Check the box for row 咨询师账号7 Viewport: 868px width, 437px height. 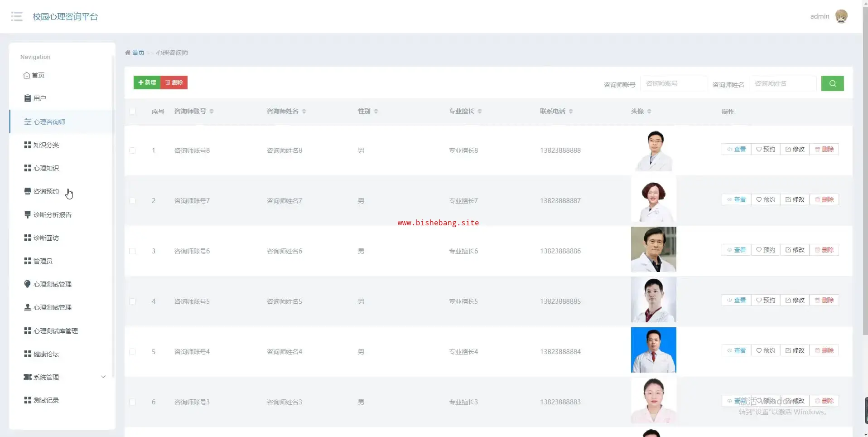click(132, 201)
